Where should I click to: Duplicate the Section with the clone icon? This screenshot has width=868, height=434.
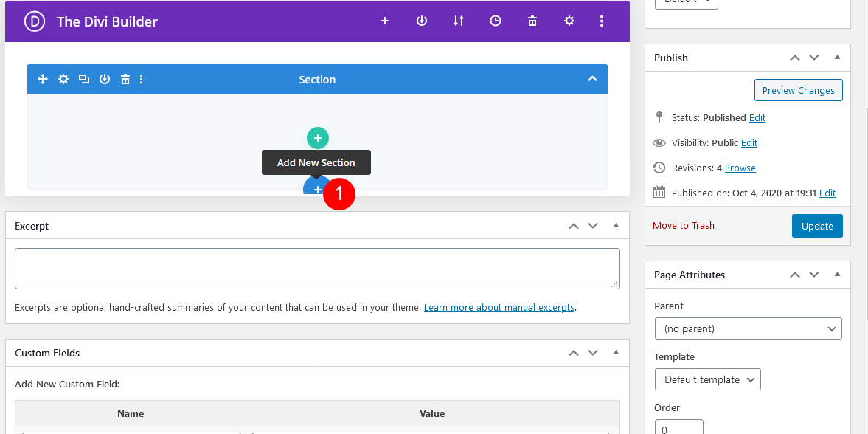(x=84, y=79)
